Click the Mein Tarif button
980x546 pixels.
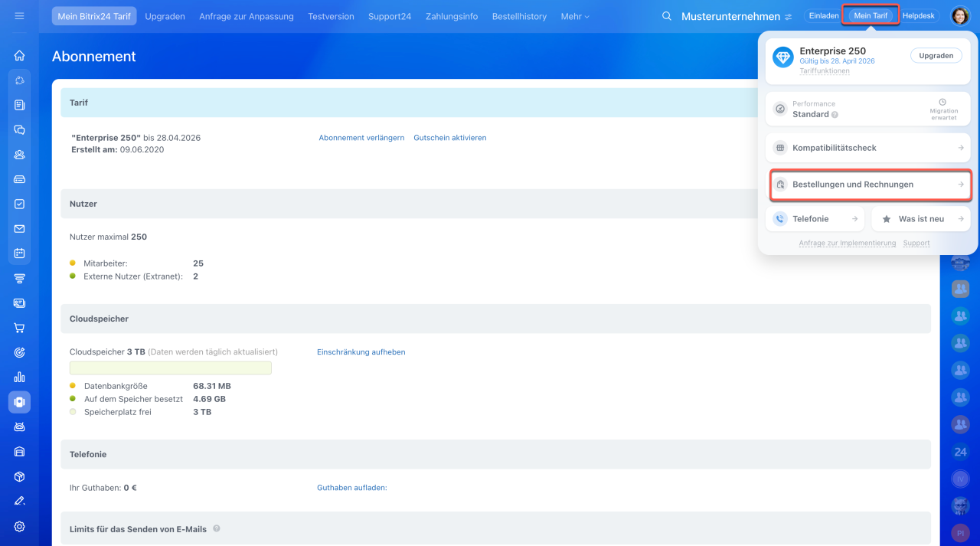click(871, 16)
